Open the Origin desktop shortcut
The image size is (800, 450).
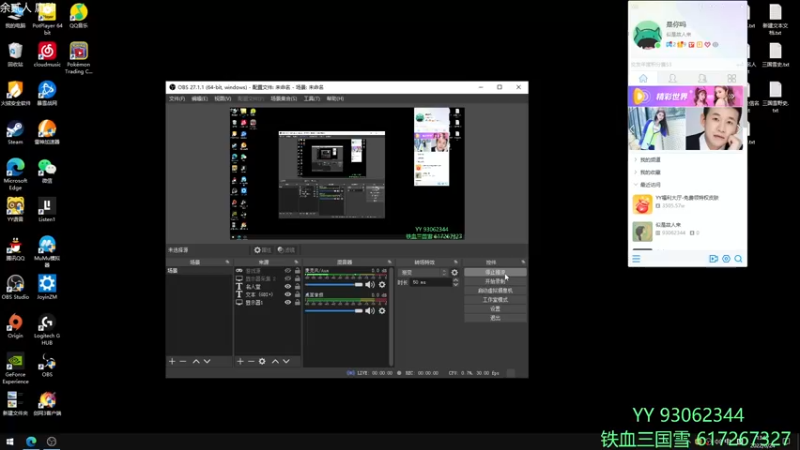15,326
